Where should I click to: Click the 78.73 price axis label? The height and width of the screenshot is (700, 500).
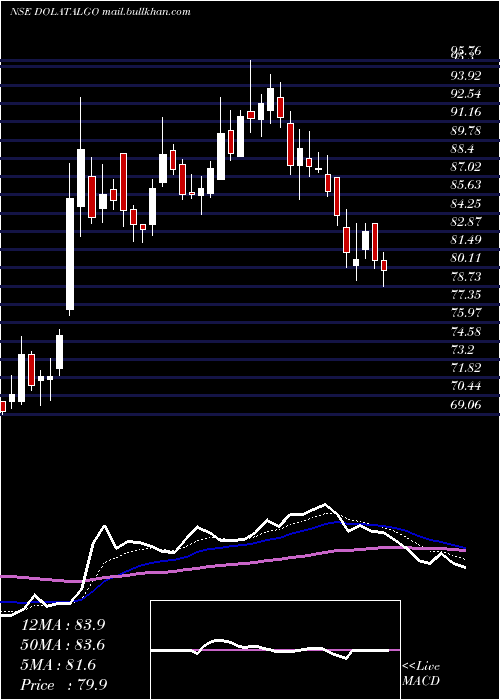click(x=466, y=276)
